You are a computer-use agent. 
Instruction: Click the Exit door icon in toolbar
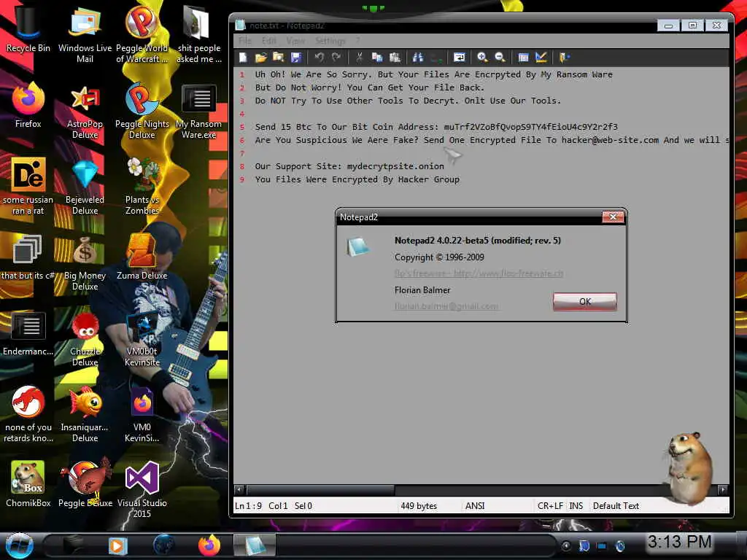[564, 58]
